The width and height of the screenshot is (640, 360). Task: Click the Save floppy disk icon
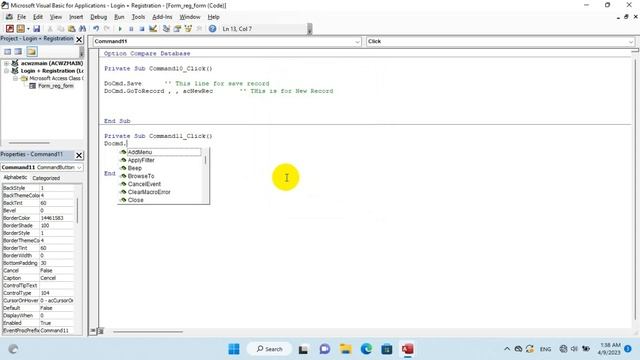tap(37, 29)
